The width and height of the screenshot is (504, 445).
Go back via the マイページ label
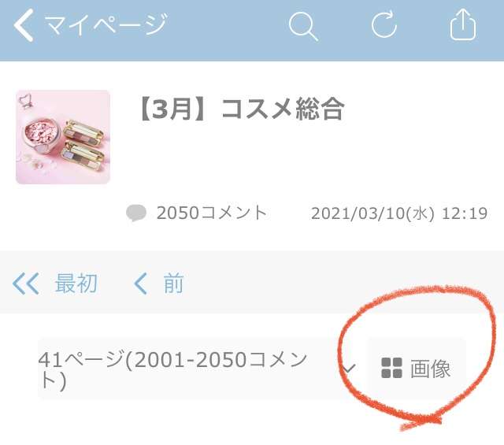point(106,24)
